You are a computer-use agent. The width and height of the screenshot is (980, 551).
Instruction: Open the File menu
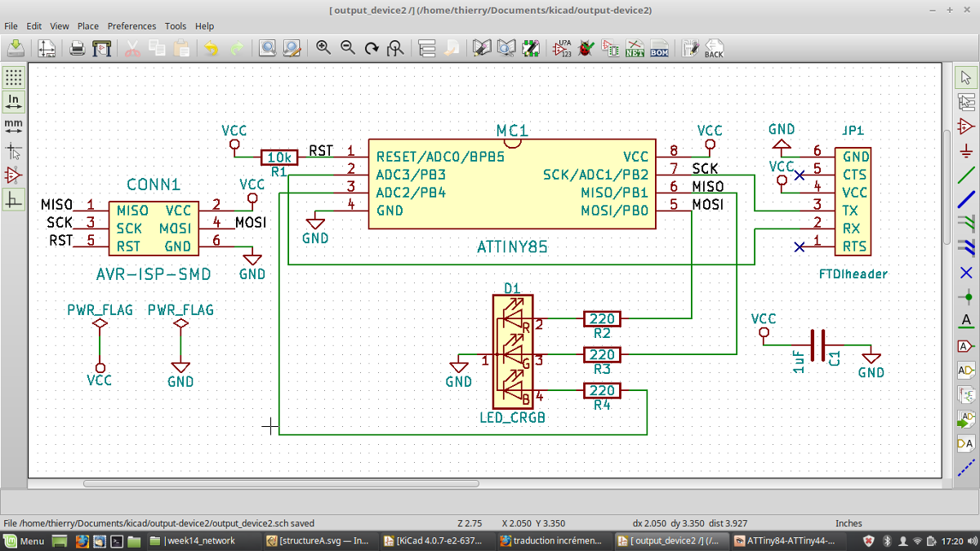[x=11, y=26]
